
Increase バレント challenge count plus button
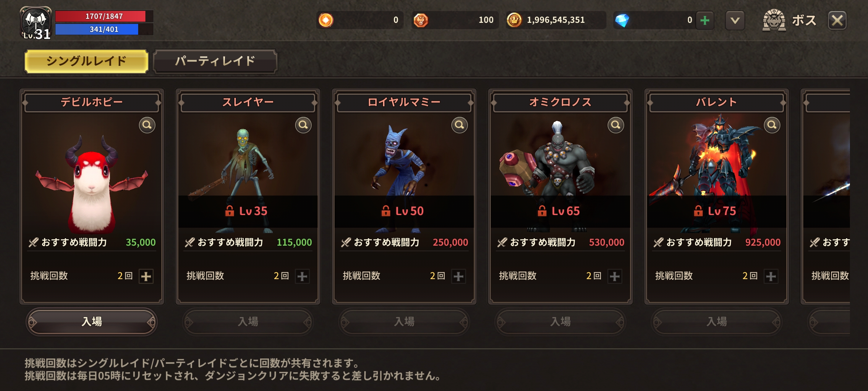click(771, 276)
